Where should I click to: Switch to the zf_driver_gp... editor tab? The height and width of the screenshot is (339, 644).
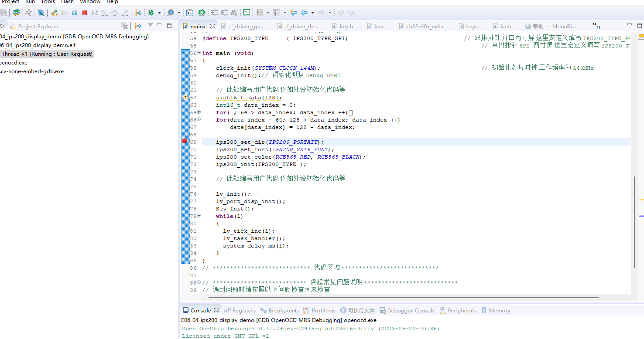tap(242, 26)
